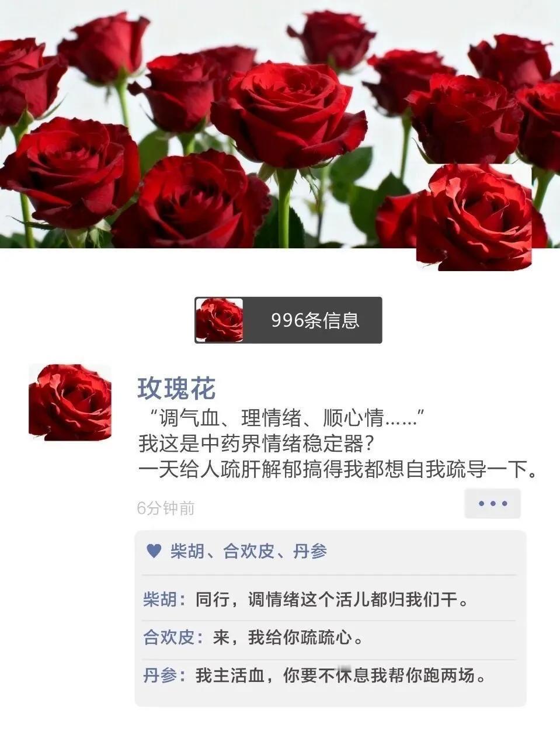Open the three-dot more options button

[x=492, y=504]
